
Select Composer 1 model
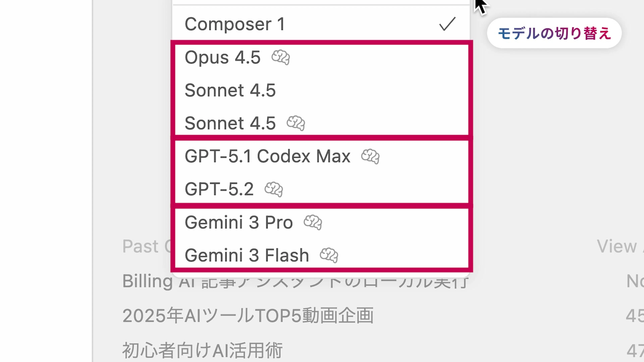click(x=235, y=24)
